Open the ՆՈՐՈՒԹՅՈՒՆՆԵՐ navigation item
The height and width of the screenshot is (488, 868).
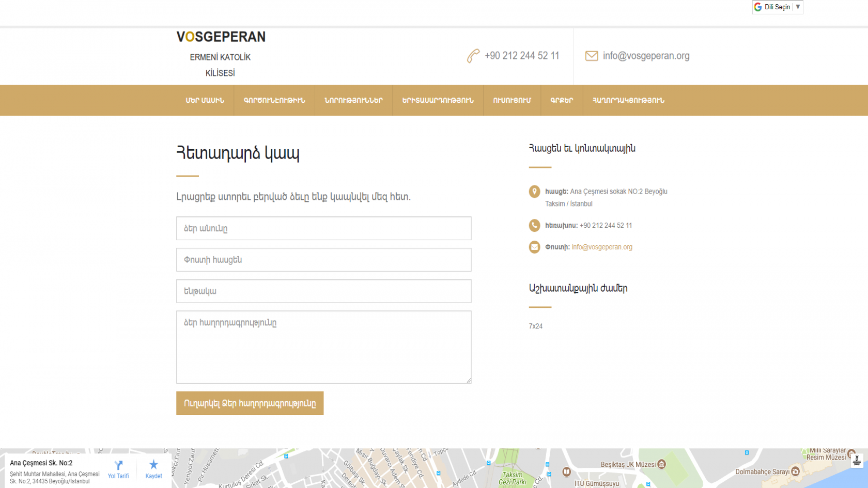click(354, 100)
